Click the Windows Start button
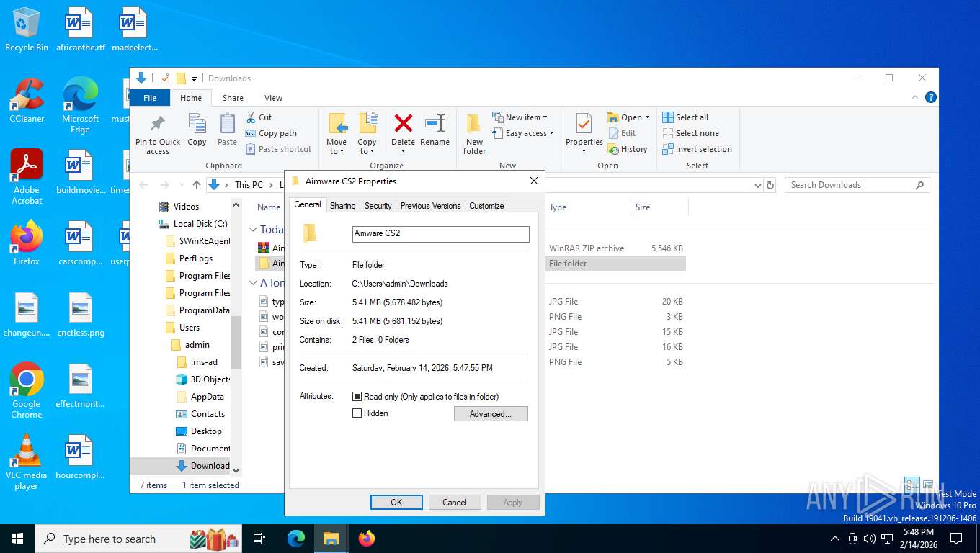 [17, 539]
